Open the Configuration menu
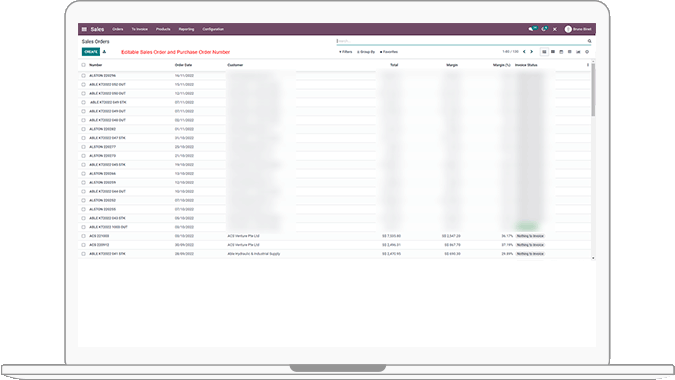675x380 pixels. 213,29
